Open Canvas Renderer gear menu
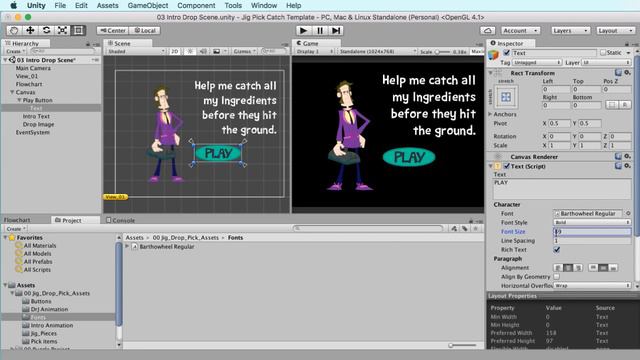Screen dimensions: 640x360 click(627, 156)
